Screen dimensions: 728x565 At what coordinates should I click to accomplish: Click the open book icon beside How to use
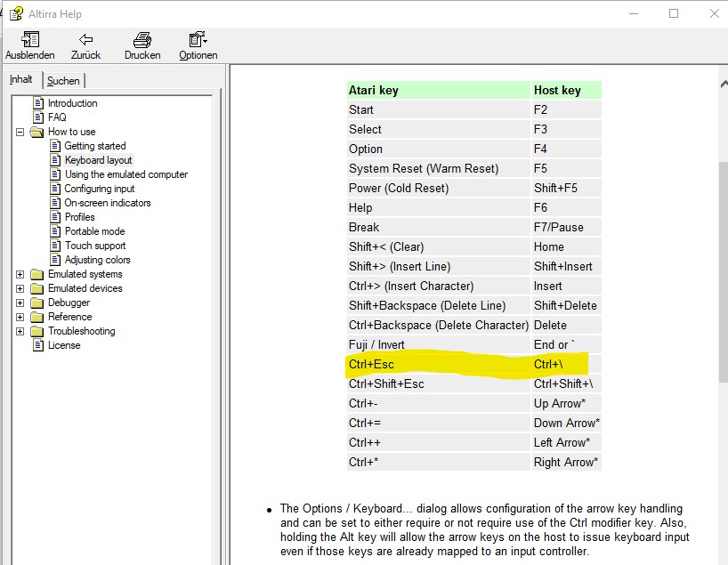(36, 132)
